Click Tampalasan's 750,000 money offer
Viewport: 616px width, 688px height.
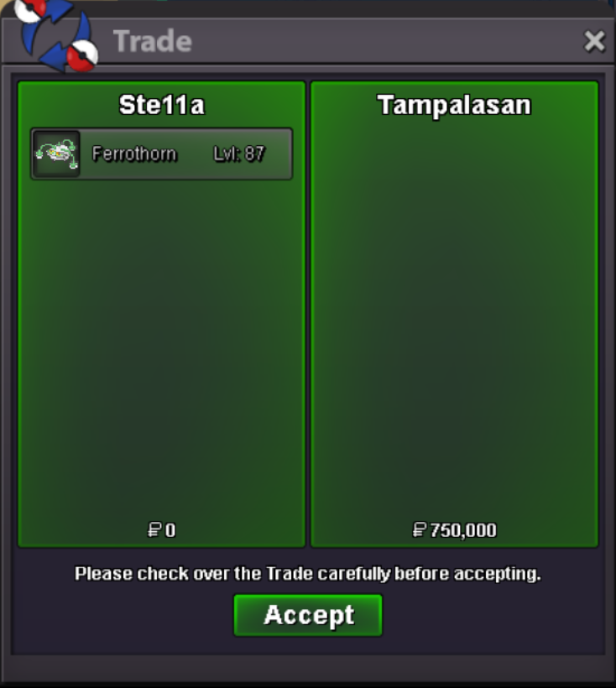pos(455,530)
